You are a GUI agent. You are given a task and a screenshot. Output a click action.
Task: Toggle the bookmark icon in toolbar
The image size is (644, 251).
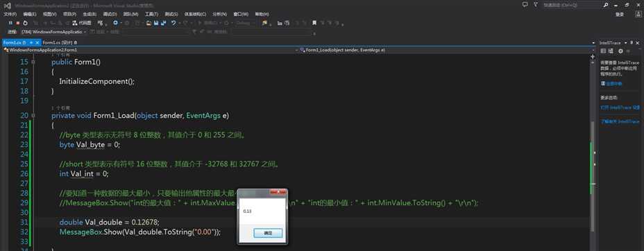click(x=314, y=23)
